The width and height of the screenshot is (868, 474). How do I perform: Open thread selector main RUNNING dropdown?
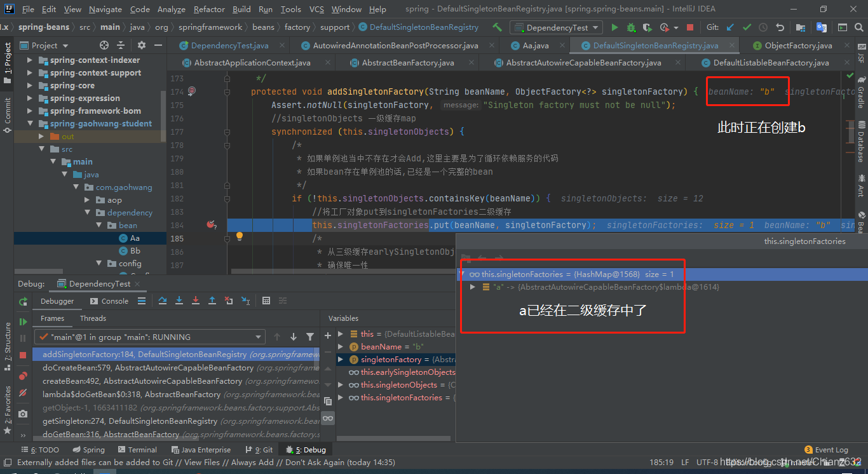click(x=150, y=337)
